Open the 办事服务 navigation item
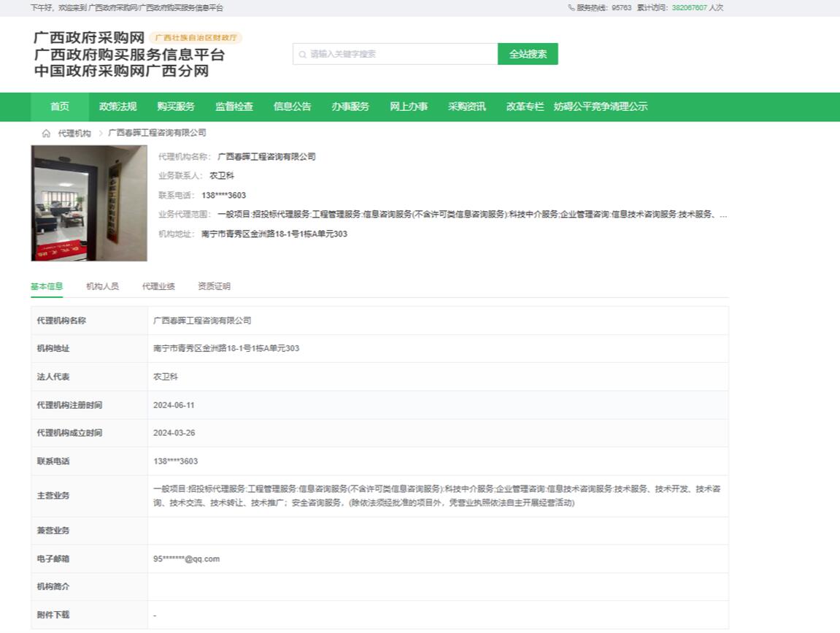 [350, 107]
